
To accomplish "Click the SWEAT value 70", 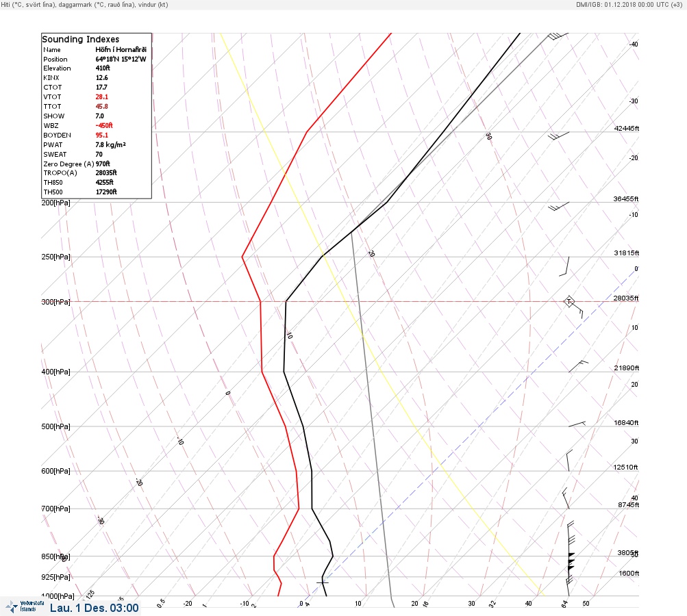I will 99,155.
